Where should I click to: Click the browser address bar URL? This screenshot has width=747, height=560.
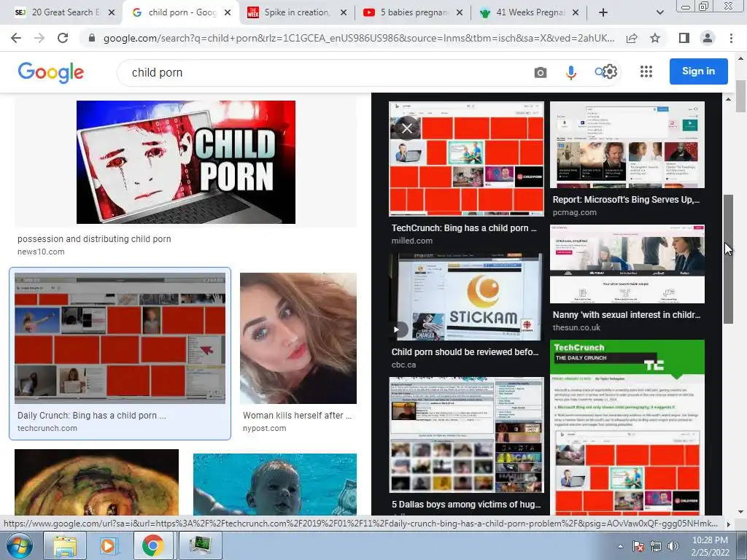(x=358, y=38)
